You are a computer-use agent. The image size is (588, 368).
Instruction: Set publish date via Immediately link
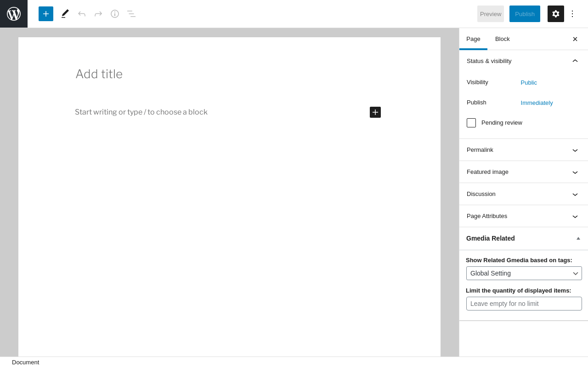537,103
